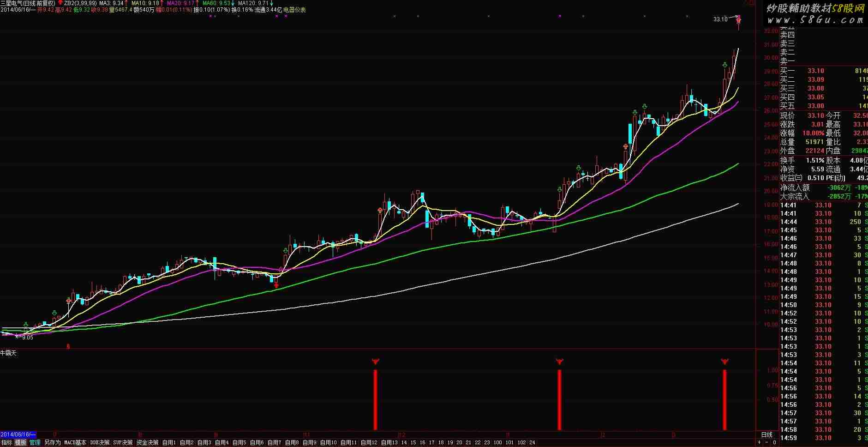868x447 pixels.
Task: Click the 大宗流入 -2852万 row
Action: (824, 196)
